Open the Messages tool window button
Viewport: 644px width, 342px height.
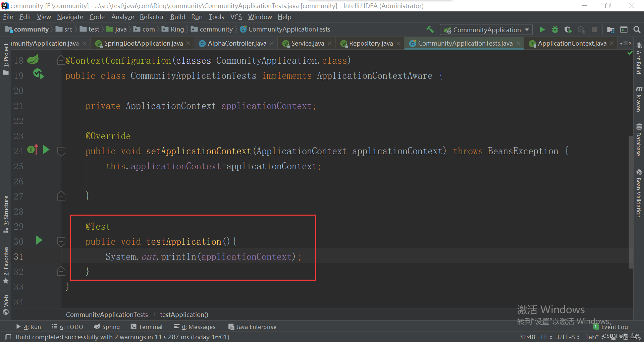pos(195,327)
